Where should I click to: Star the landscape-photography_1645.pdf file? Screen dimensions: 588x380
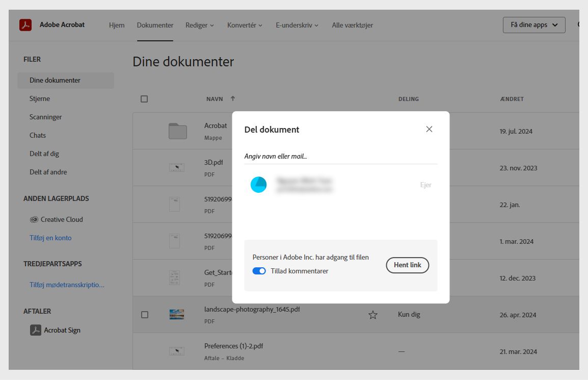[373, 315]
